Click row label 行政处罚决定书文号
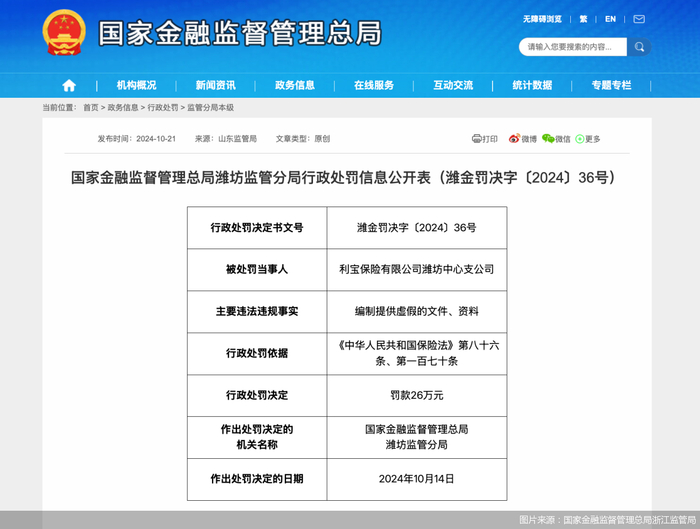The height and width of the screenshot is (529, 700). pos(257,228)
